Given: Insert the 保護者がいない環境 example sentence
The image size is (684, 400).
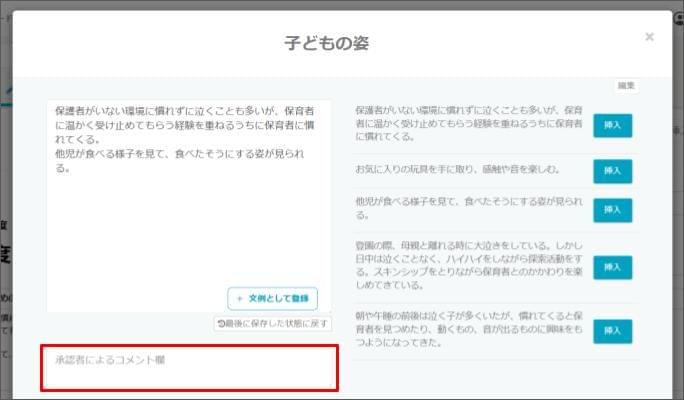Looking at the screenshot, I should point(612,125).
